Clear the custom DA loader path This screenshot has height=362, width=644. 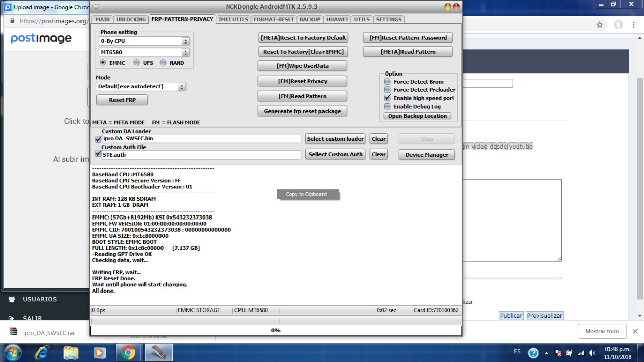pyautogui.click(x=379, y=139)
